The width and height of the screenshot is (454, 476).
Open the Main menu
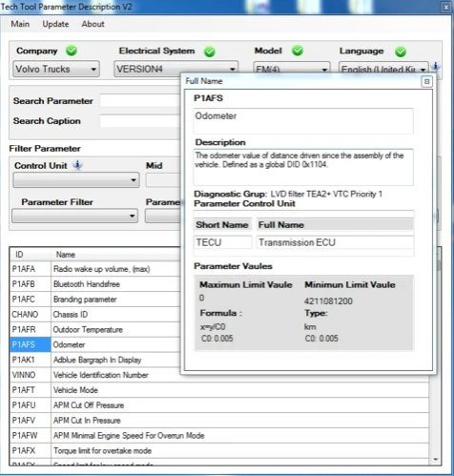click(x=20, y=24)
